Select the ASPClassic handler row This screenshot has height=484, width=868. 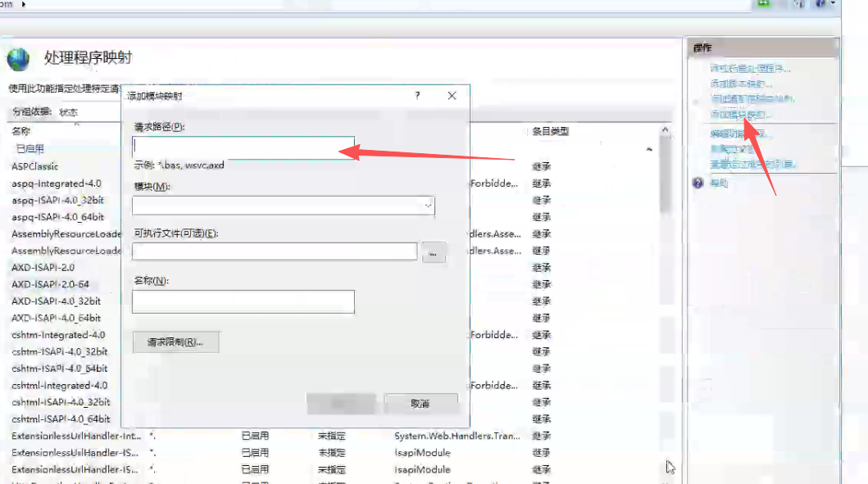tap(35, 166)
